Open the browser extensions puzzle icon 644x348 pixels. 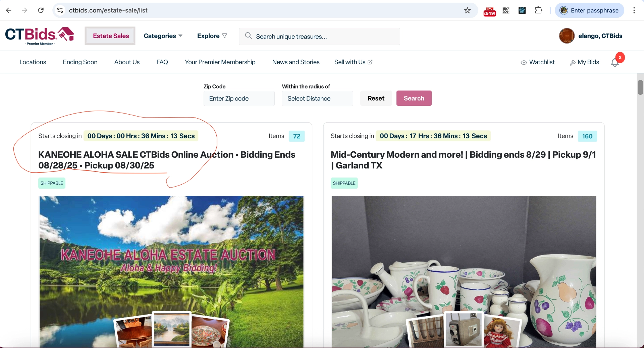pos(538,10)
